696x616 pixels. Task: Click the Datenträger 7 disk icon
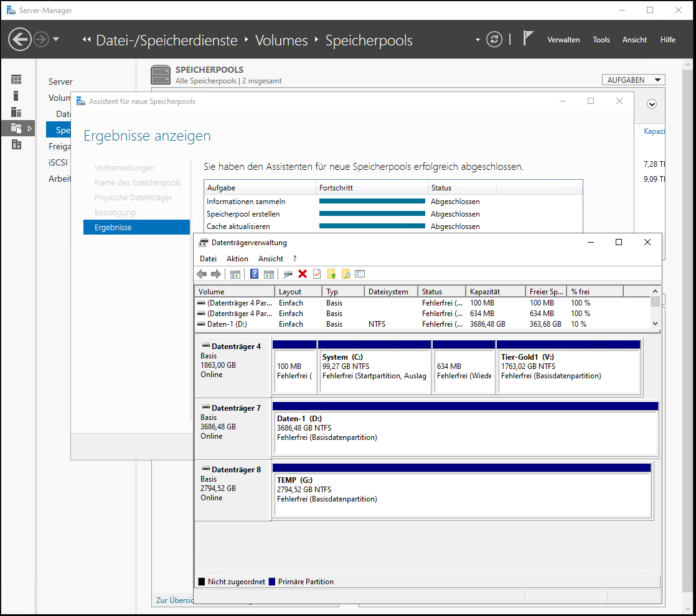coord(206,408)
